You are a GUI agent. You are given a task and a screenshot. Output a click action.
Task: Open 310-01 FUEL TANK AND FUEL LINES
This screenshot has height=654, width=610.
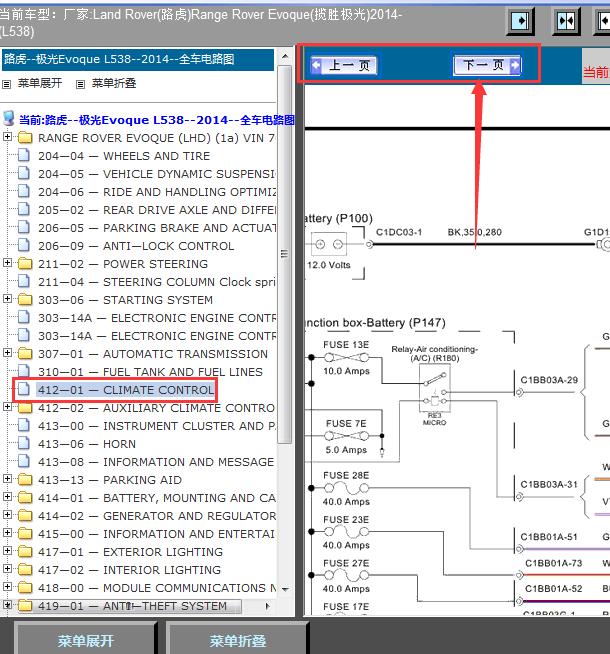click(150, 372)
